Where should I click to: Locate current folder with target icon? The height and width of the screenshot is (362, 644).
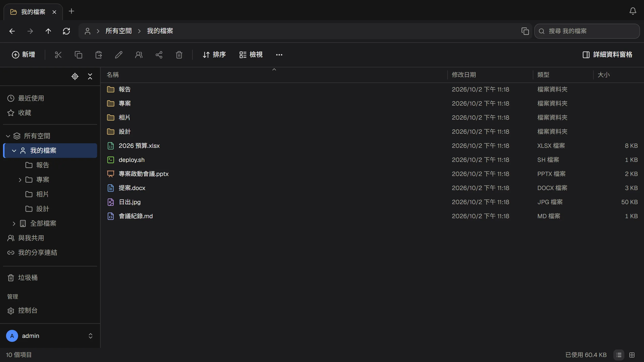pos(75,76)
